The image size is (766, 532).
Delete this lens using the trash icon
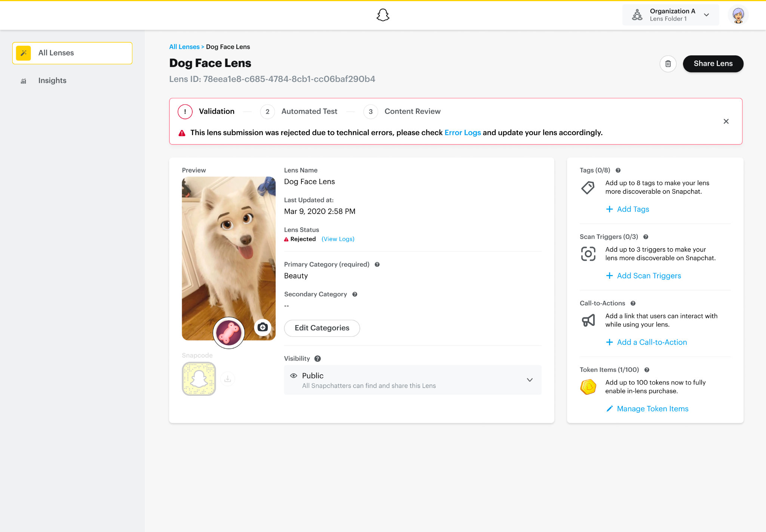click(668, 64)
